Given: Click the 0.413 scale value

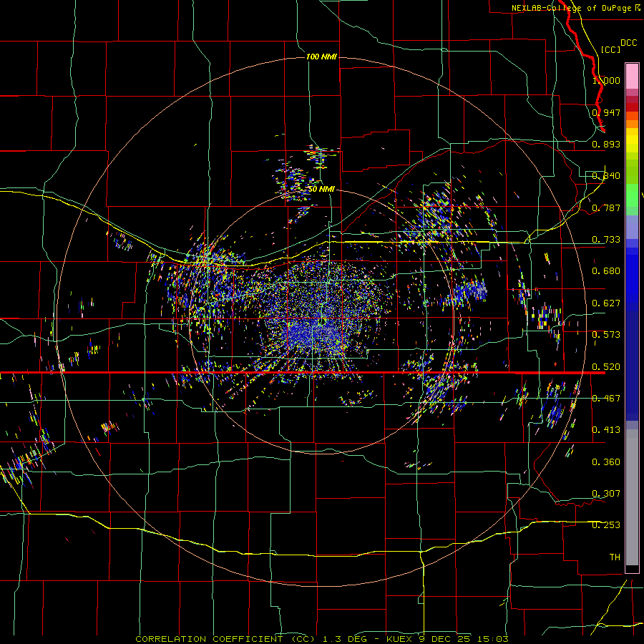Looking at the screenshot, I should (x=606, y=430).
